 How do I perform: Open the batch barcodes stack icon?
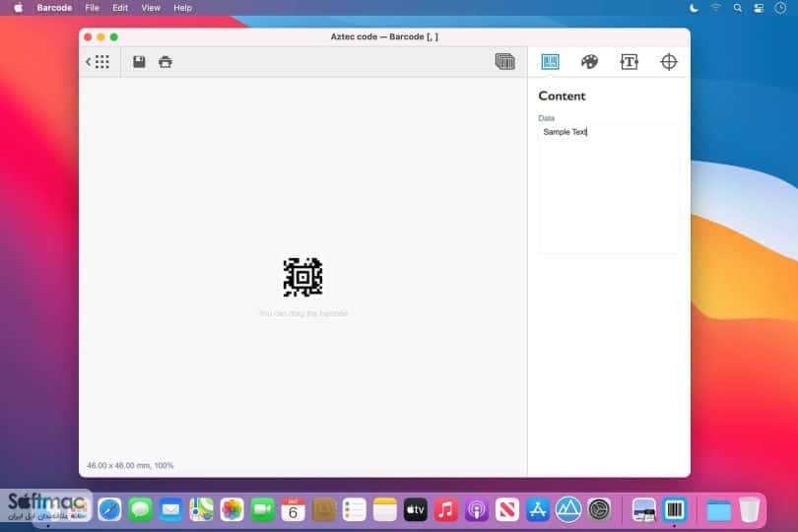504,62
